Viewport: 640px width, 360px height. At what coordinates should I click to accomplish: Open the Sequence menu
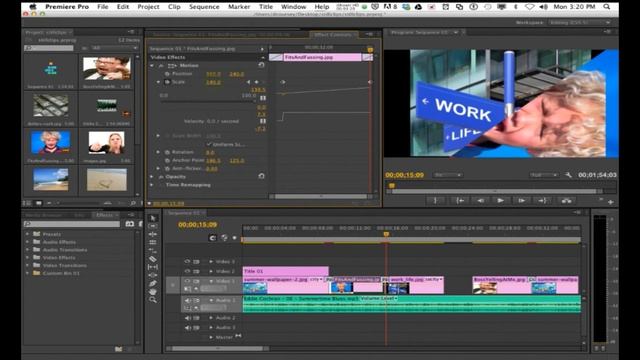[x=204, y=7]
